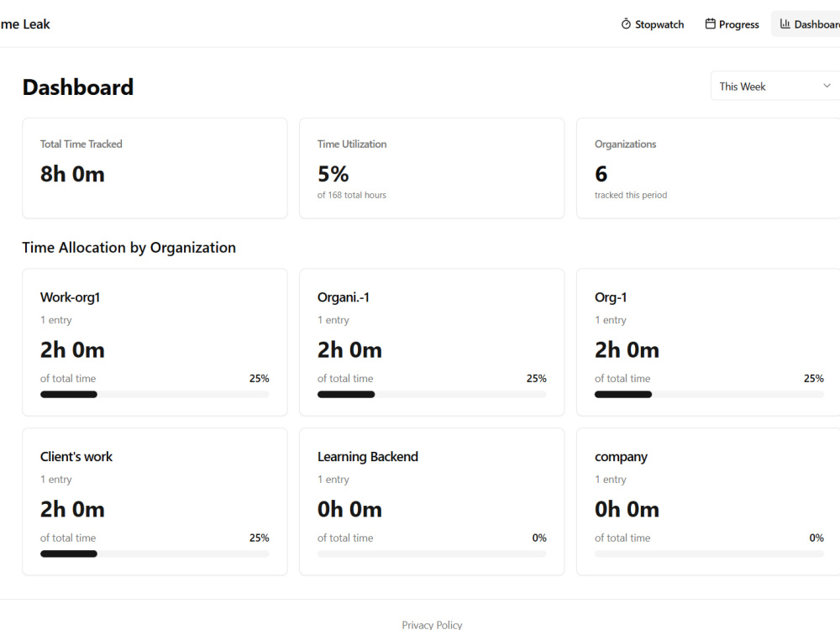Click the 25% figure in Client's work card
The width and height of the screenshot is (840, 630).
pos(260,538)
